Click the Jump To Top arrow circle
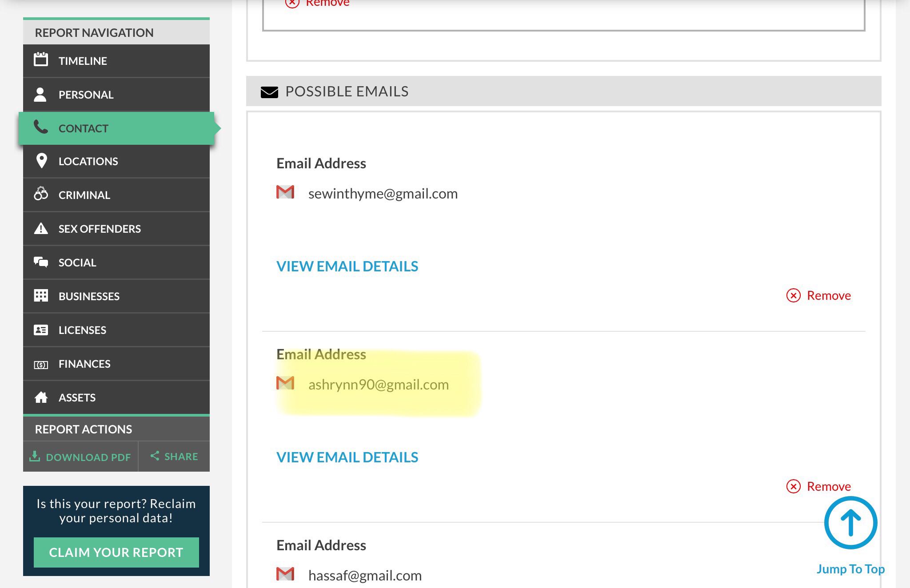This screenshot has height=588, width=910. pos(850,523)
